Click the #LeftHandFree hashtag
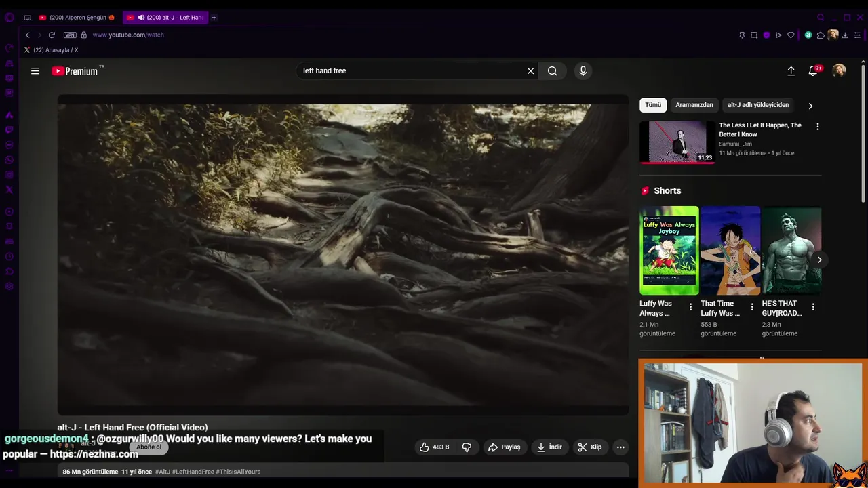This screenshot has height=488, width=868. click(x=193, y=472)
